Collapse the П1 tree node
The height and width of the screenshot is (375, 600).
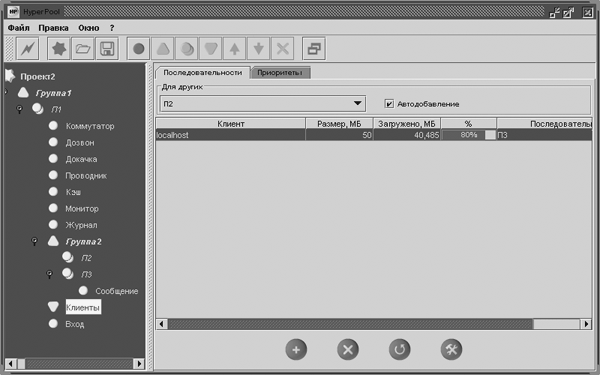tap(19, 109)
